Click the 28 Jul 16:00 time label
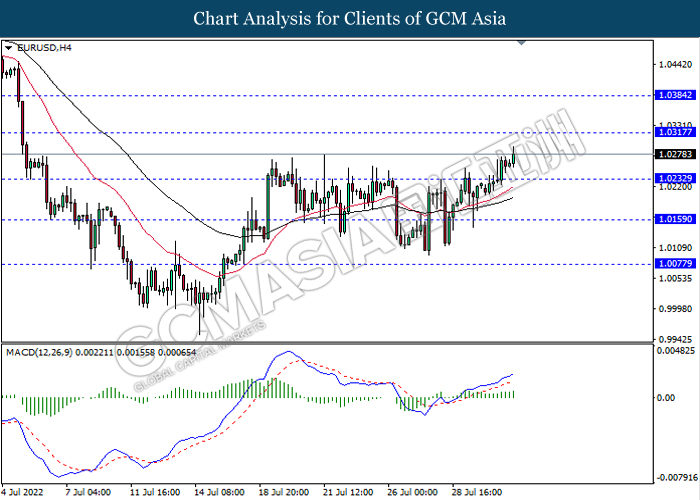700x500 pixels. 477,492
